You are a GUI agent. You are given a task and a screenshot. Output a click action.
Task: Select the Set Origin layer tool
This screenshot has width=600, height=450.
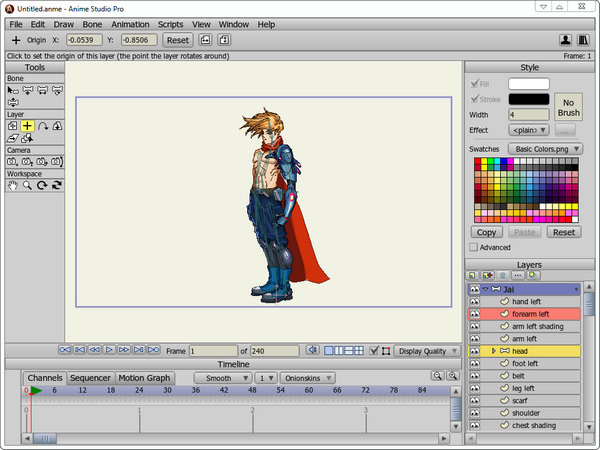[x=28, y=126]
